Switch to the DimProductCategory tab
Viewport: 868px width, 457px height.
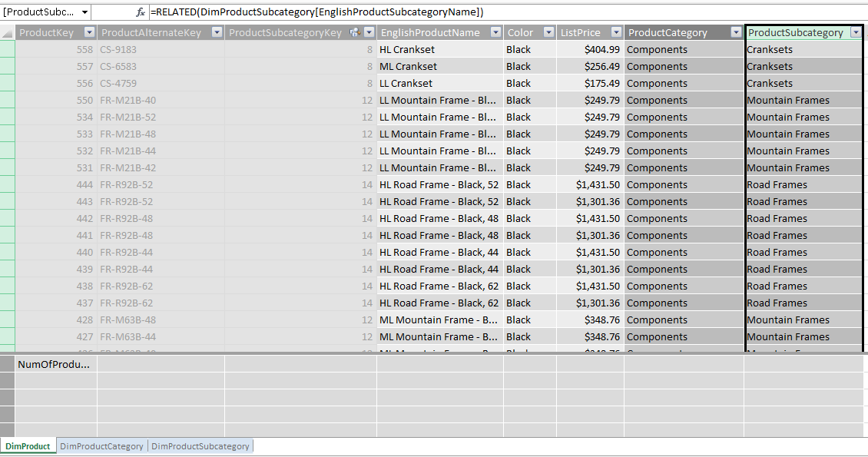click(101, 445)
